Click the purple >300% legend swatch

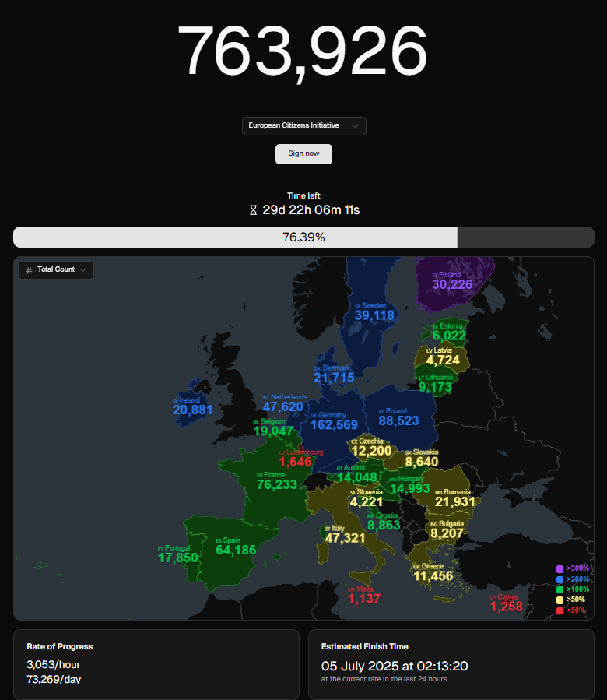(x=560, y=568)
